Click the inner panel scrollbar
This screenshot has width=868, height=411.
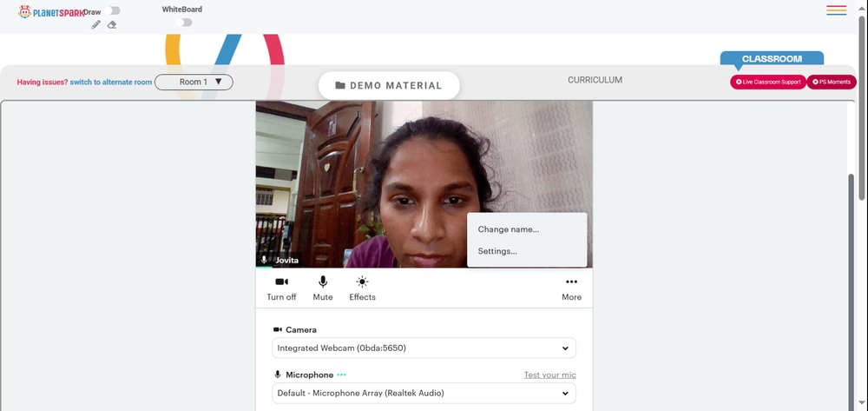853,293
